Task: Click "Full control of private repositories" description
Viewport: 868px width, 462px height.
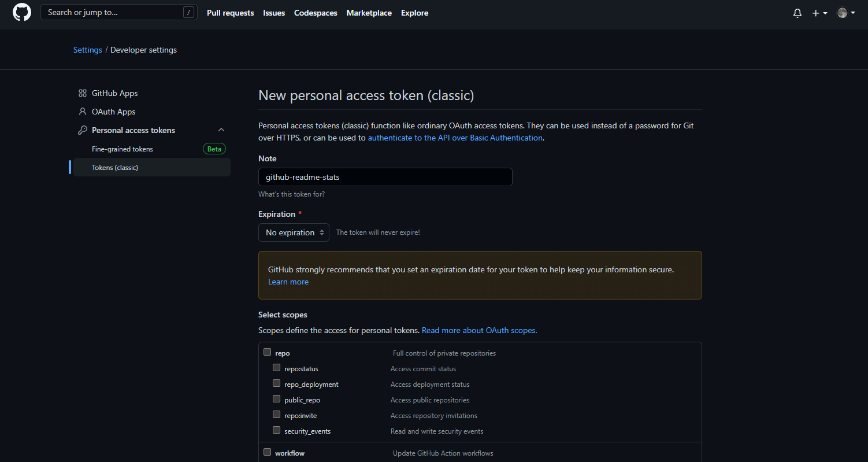Action: click(444, 353)
